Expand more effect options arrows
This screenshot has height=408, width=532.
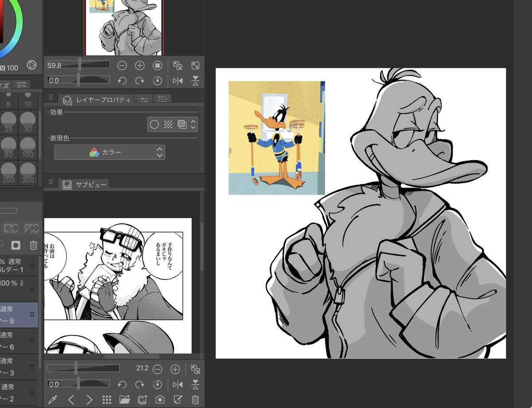tap(193, 125)
